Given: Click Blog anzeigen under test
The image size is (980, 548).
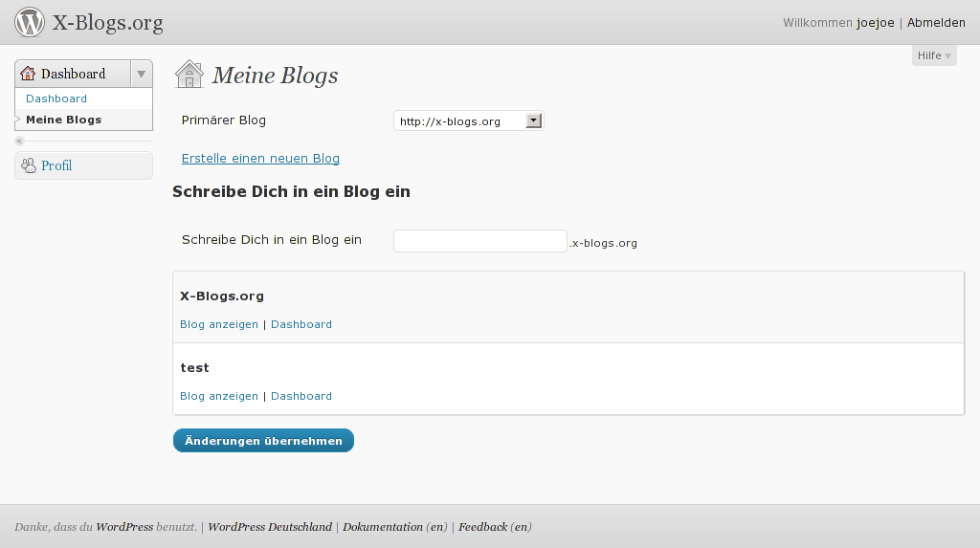Looking at the screenshot, I should coord(219,396).
